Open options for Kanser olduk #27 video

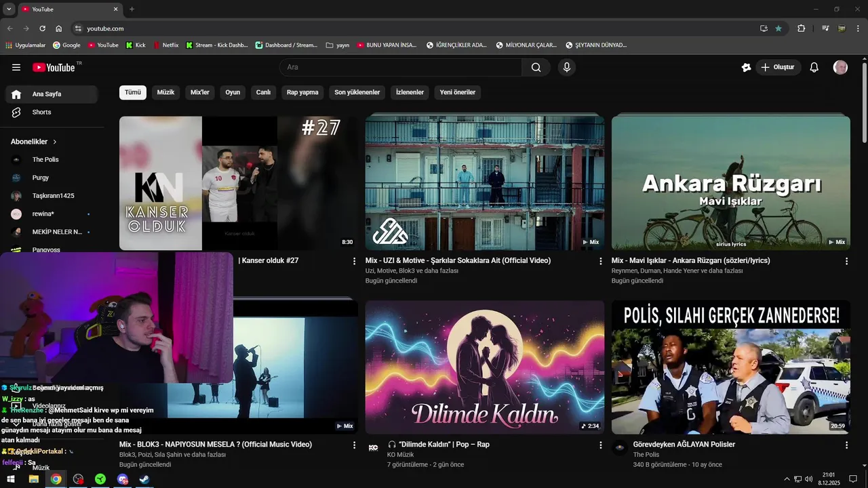(x=354, y=261)
